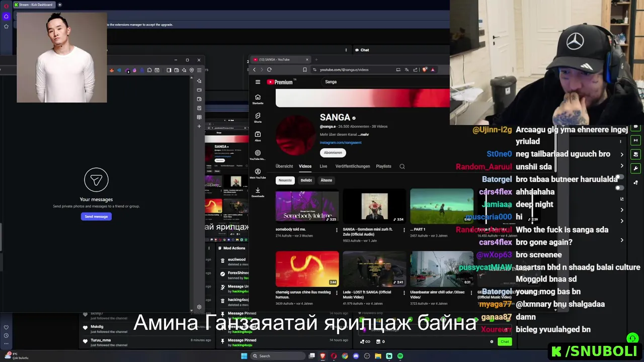Open Brave browser from taskbar
The image size is (644, 362).
coord(323,356)
